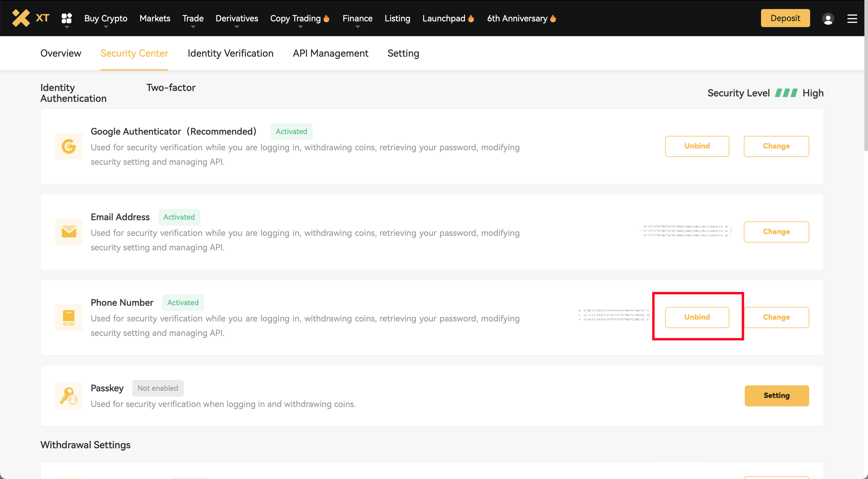Click the Email Address envelope icon
This screenshot has height=479, width=868.
69,232
